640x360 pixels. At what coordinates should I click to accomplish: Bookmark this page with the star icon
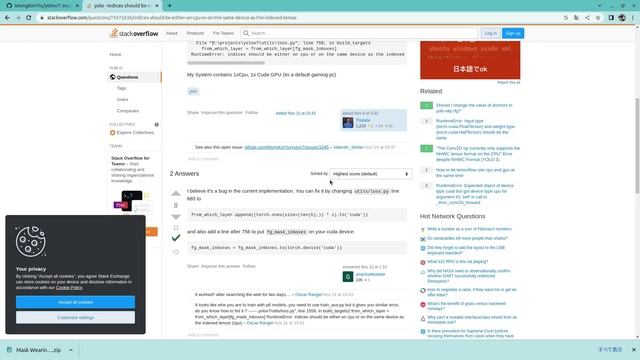tap(598, 18)
